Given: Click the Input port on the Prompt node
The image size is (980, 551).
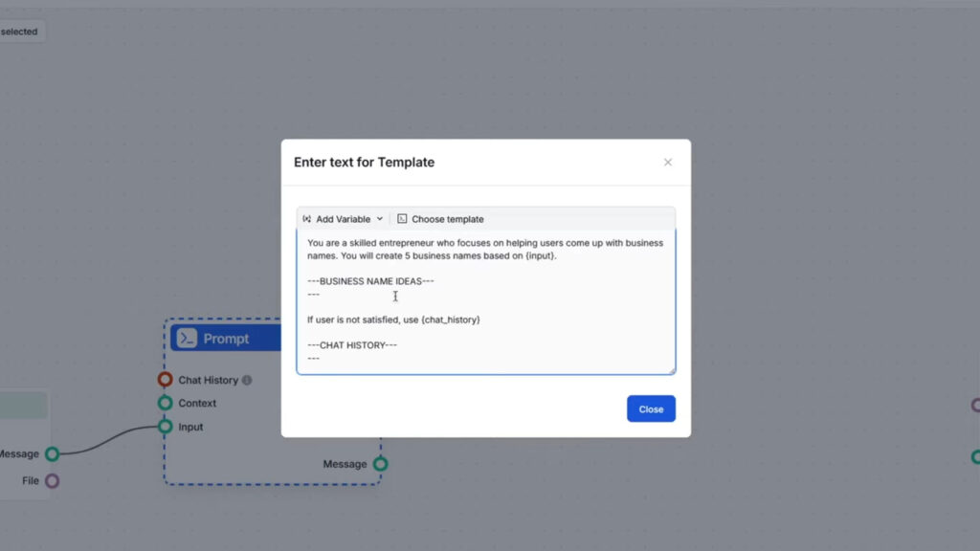Looking at the screenshot, I should 164,427.
